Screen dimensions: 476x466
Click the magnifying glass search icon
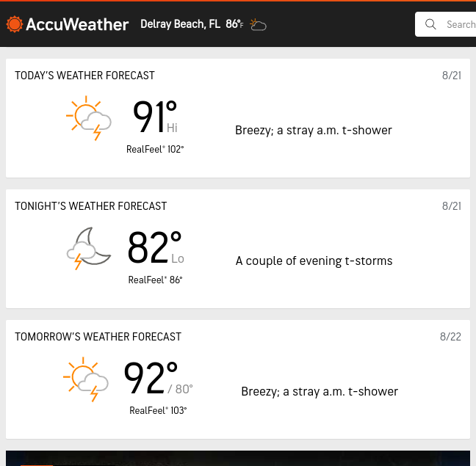430,24
